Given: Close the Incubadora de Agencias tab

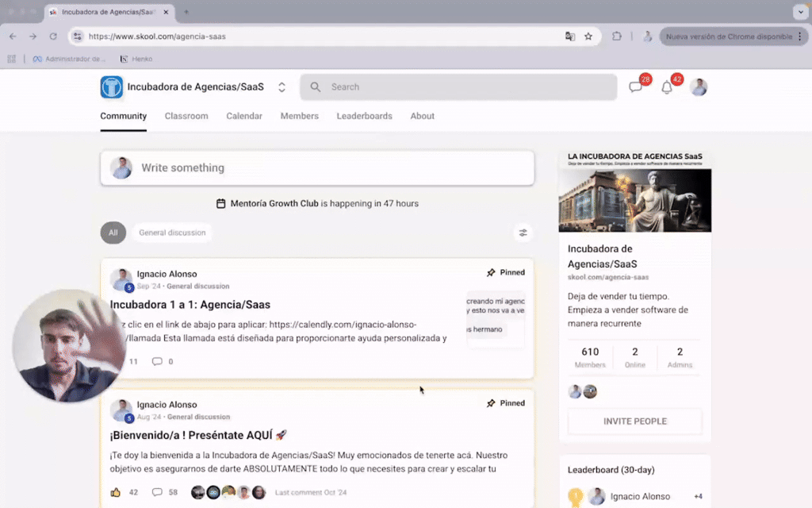Looking at the screenshot, I should [x=166, y=12].
